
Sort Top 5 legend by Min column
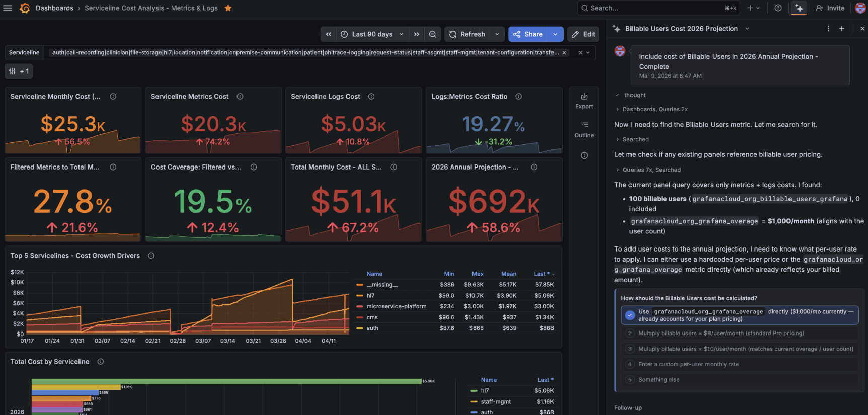[x=449, y=274]
